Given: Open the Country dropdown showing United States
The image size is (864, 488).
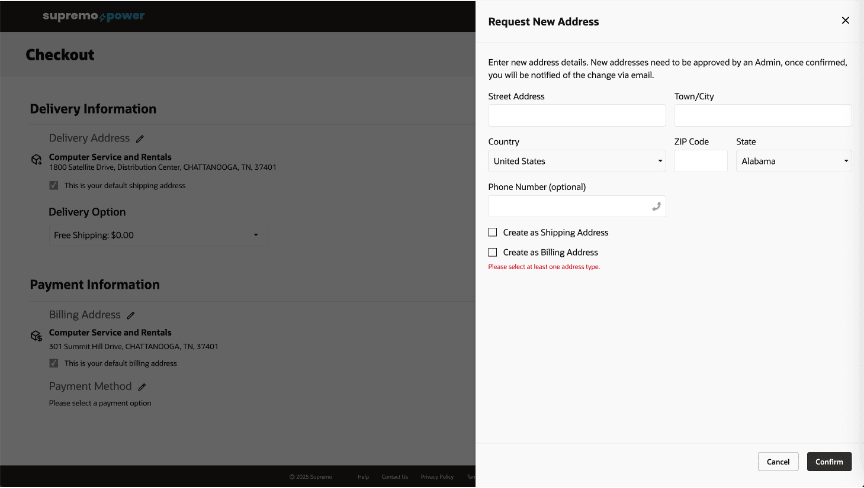Looking at the screenshot, I should (576, 161).
